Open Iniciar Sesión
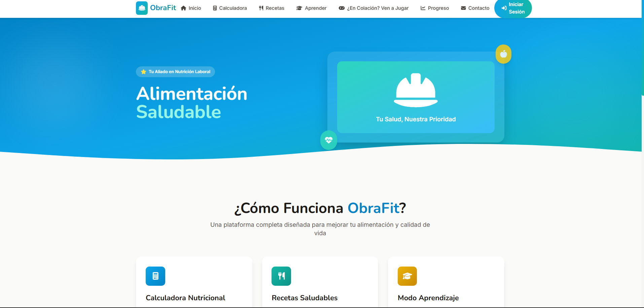 513,8
